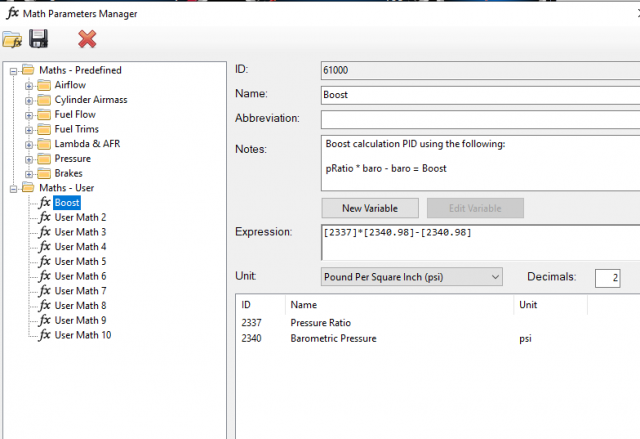640x439 pixels.
Task: Click the Airflow folder icon
Action: click(43, 85)
